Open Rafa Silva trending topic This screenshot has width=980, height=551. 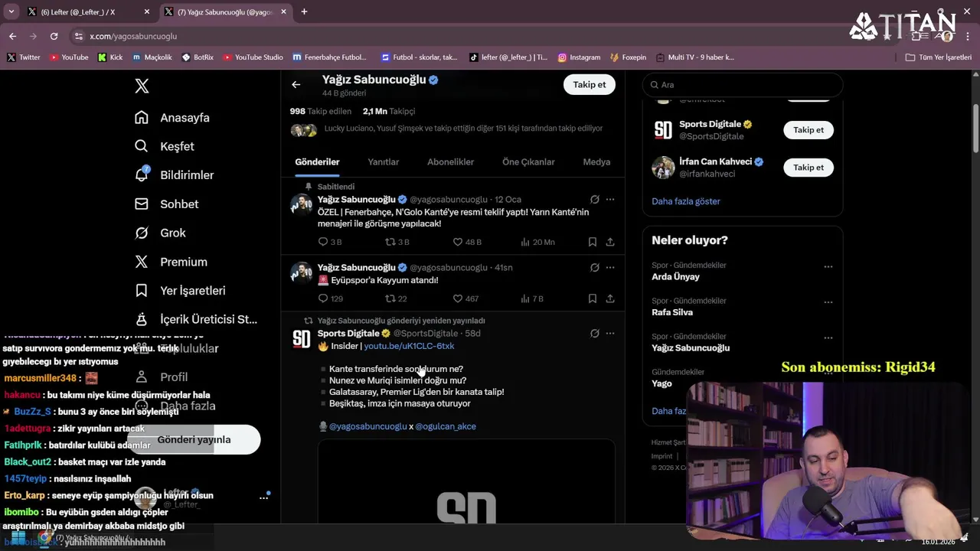tap(672, 312)
